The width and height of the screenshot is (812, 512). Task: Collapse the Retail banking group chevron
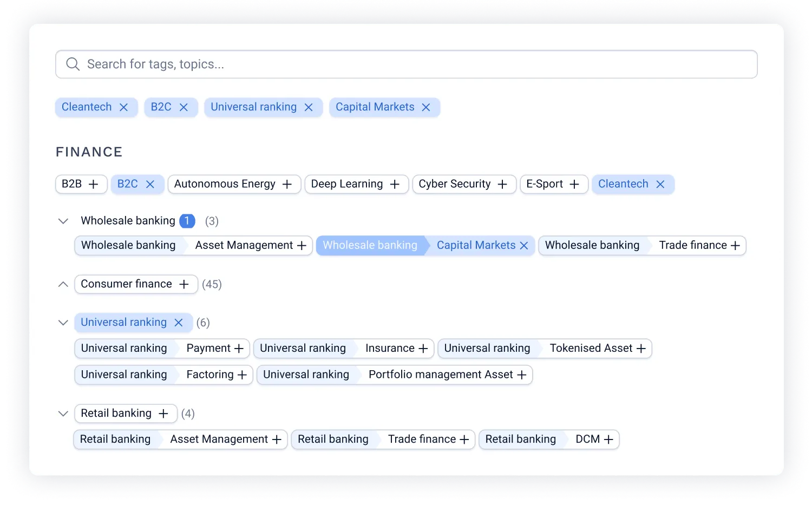pos(63,413)
